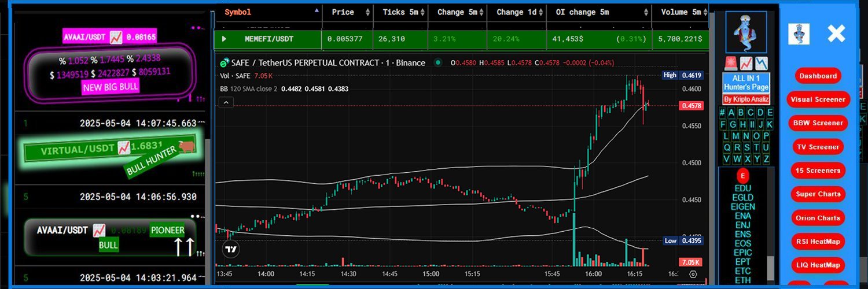Screen dimensions: 868x289
Task: Open Super Charts
Action: 818,194
